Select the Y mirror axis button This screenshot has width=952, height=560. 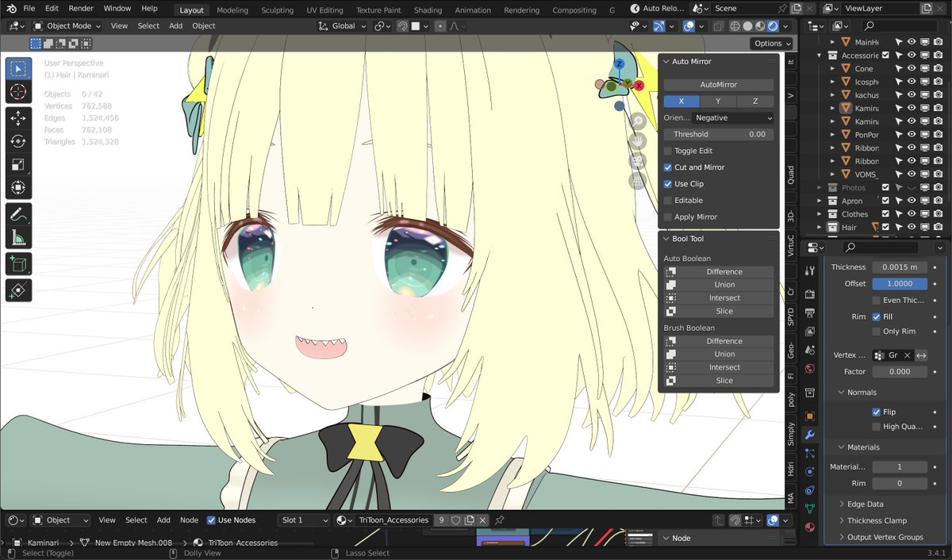[718, 102]
